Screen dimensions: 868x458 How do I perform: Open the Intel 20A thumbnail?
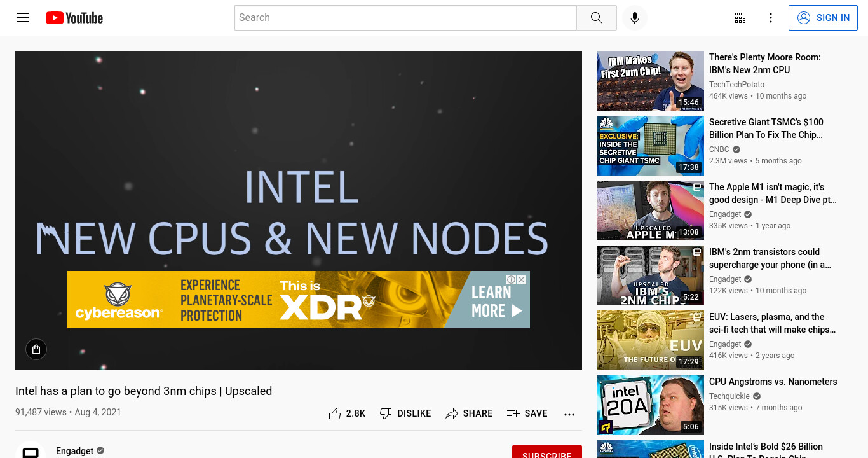pyautogui.click(x=651, y=405)
